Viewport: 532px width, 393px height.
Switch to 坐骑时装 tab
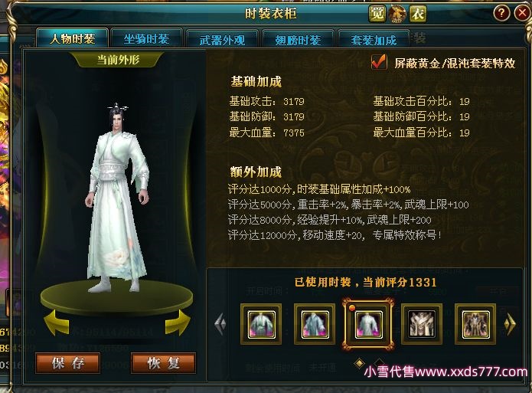click(146, 39)
